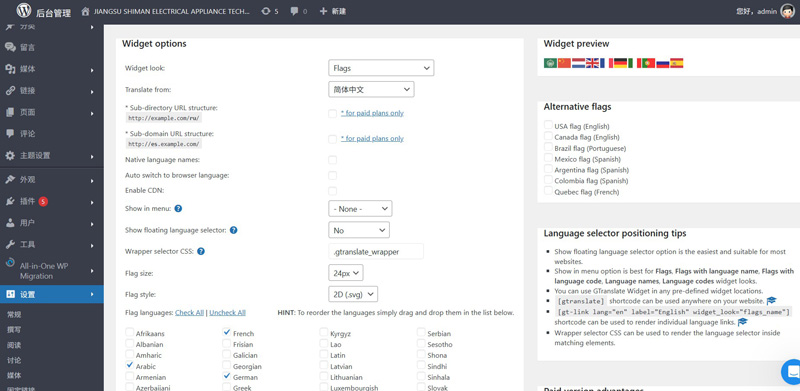Screen dimensions: 800x391
Task: Click help icon next to Wrapper selector CSS
Action: pos(201,251)
